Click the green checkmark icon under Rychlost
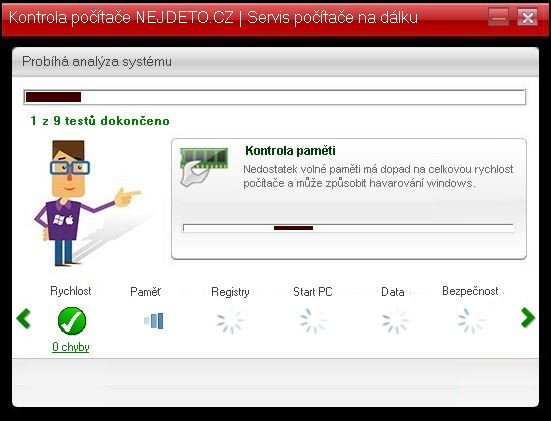Screen dimensions: 551x421 (72, 320)
